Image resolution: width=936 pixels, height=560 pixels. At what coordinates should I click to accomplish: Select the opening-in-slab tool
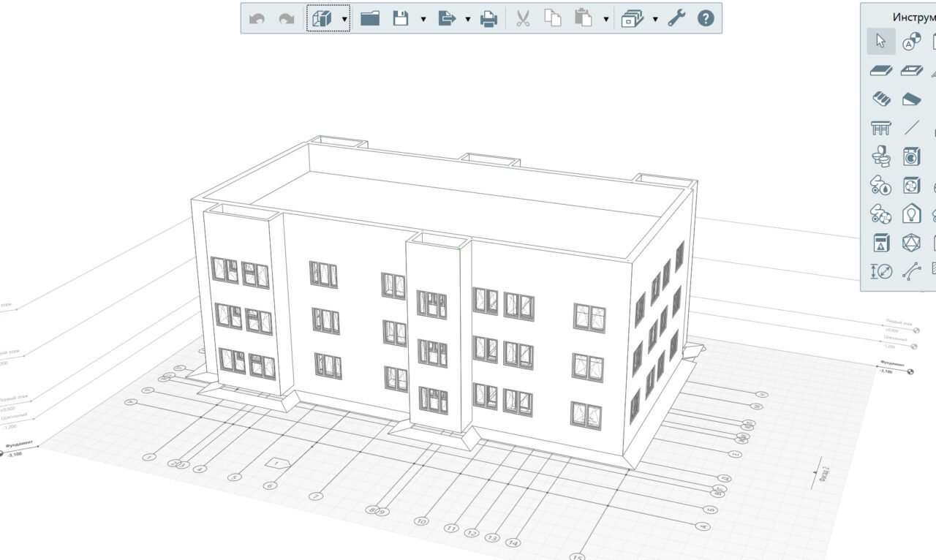click(x=911, y=71)
